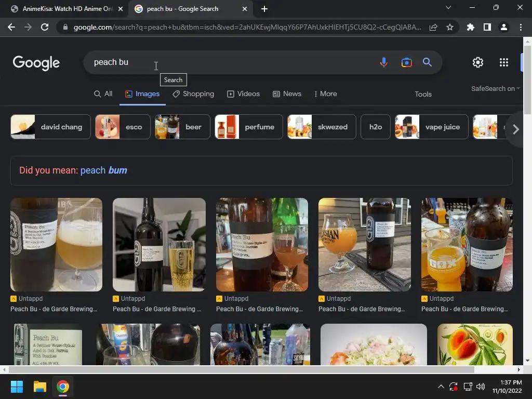Open the SafeSearch on dropdown

click(x=495, y=88)
